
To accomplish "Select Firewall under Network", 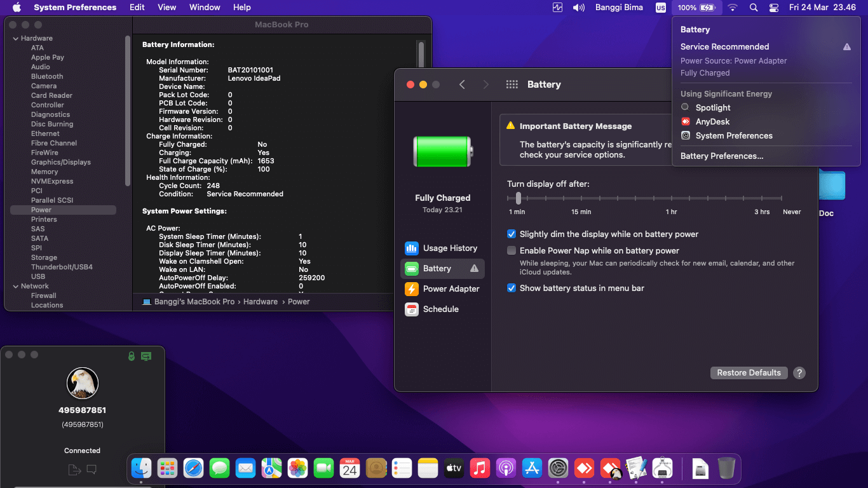I will 44,296.
